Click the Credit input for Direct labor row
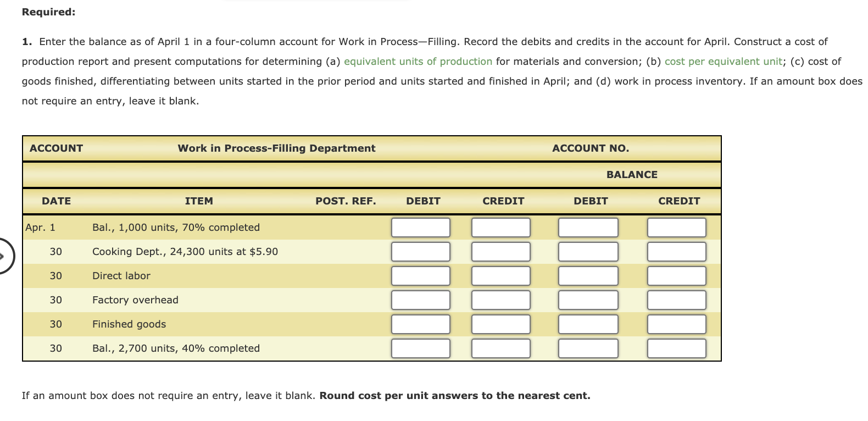Screen dimensions: 868x421 (x=500, y=275)
